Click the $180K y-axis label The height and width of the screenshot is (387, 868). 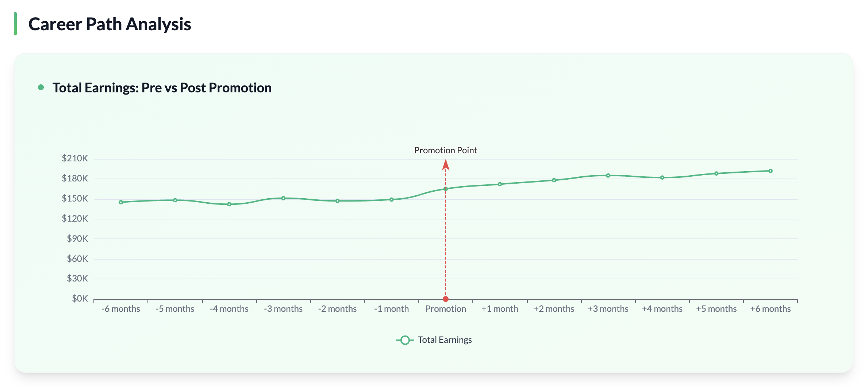point(75,179)
